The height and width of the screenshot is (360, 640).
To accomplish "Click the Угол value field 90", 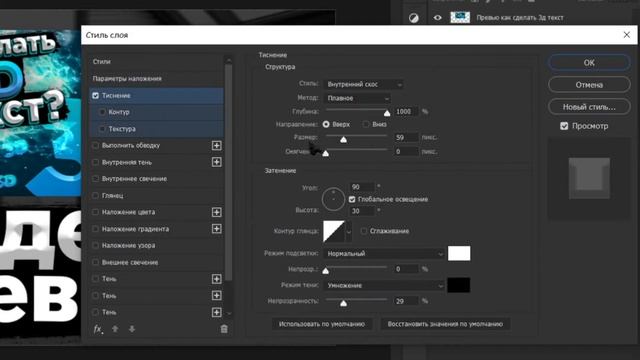I will tap(362, 187).
